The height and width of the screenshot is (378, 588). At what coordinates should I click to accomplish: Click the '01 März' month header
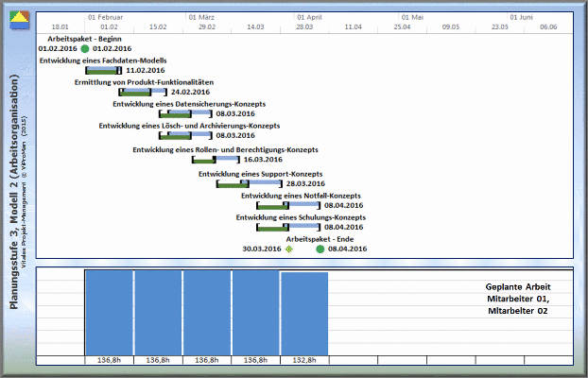click(201, 17)
